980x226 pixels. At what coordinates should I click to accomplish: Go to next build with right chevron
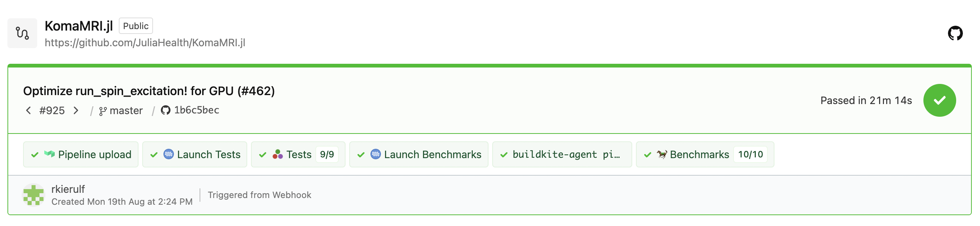[x=76, y=110]
